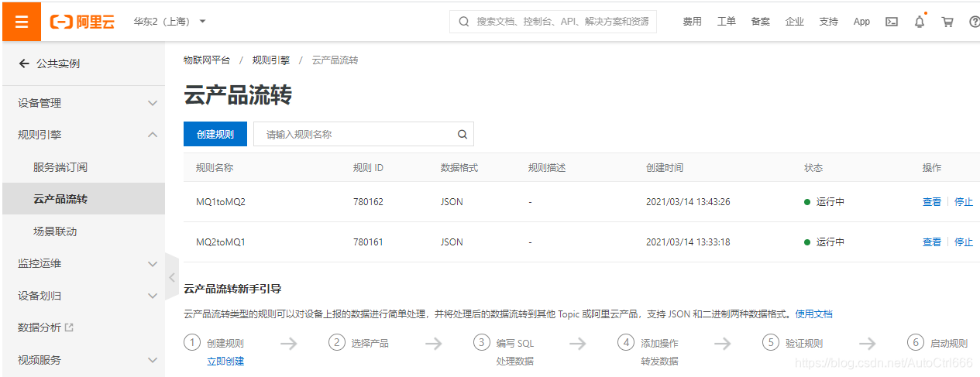
Task: Click creation time 2021/03/14 13:33:18
Action: coord(688,242)
